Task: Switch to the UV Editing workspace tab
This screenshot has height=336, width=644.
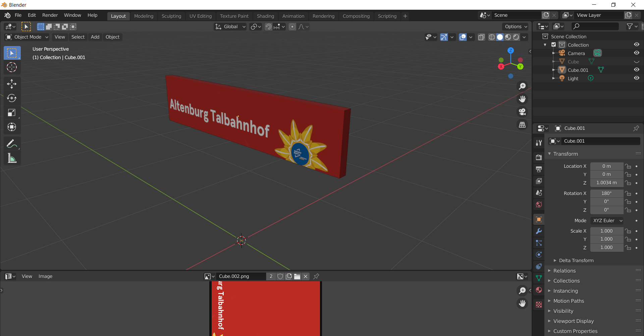Action: pyautogui.click(x=200, y=16)
